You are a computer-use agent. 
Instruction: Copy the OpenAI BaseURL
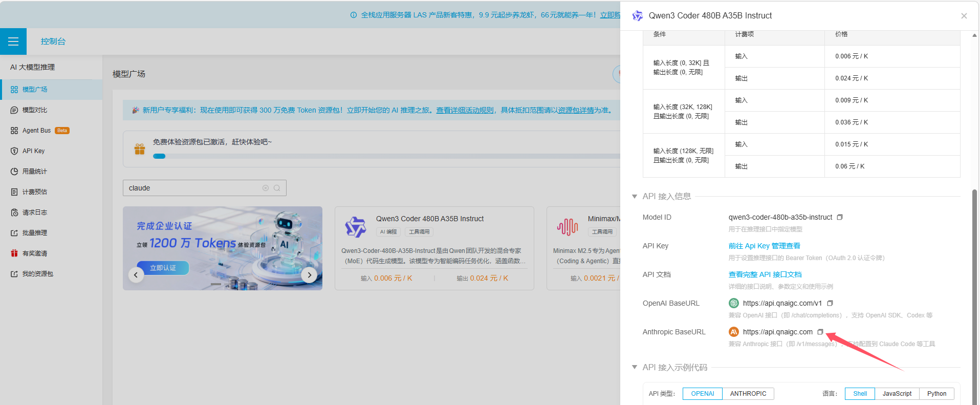pyautogui.click(x=830, y=303)
